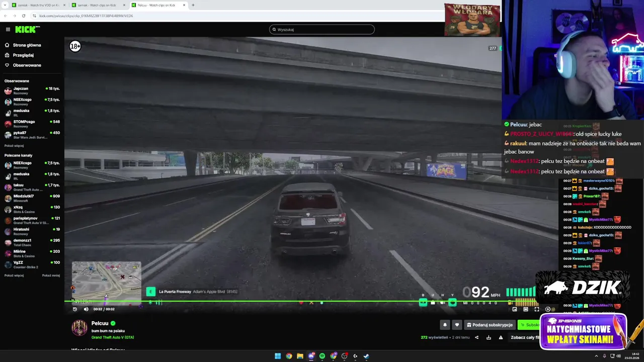644x362 pixels.
Task: Open followed channel Japczan
Action: (x=32, y=90)
